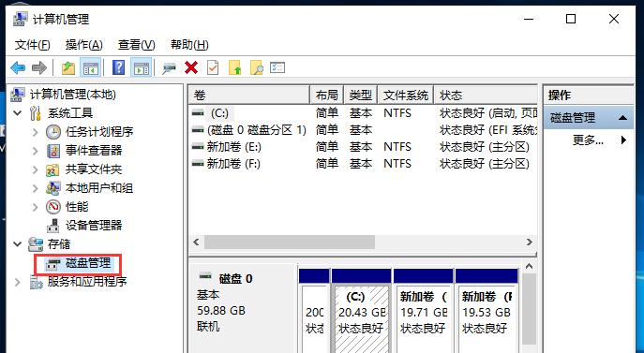Click the magnifier search folder icon
The image size is (644, 353).
click(257, 67)
